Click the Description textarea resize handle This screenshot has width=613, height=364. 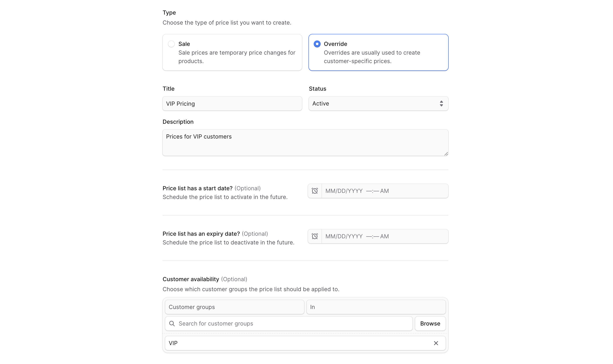446,154
